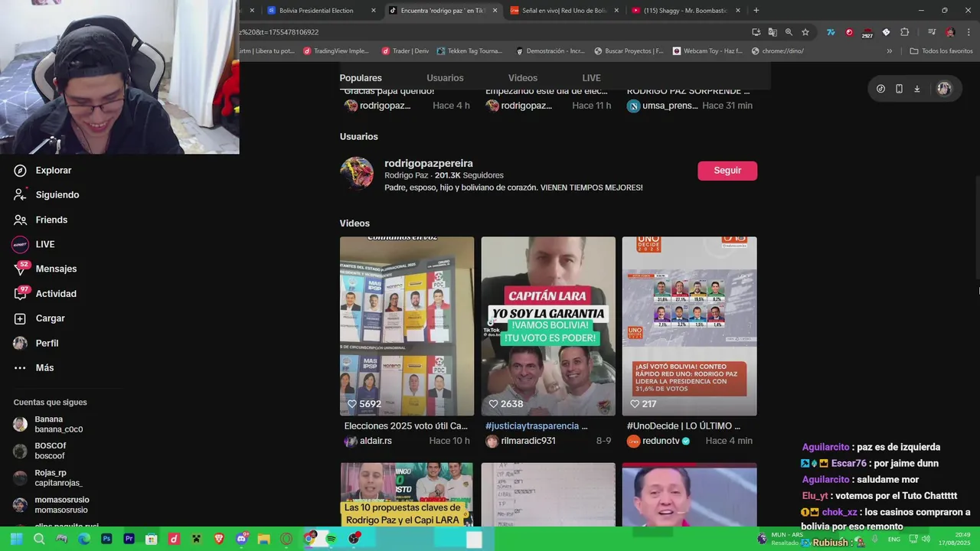Open #justiciaytrasparencia hashtag link
The height and width of the screenshot is (551, 980).
pyautogui.click(x=532, y=425)
